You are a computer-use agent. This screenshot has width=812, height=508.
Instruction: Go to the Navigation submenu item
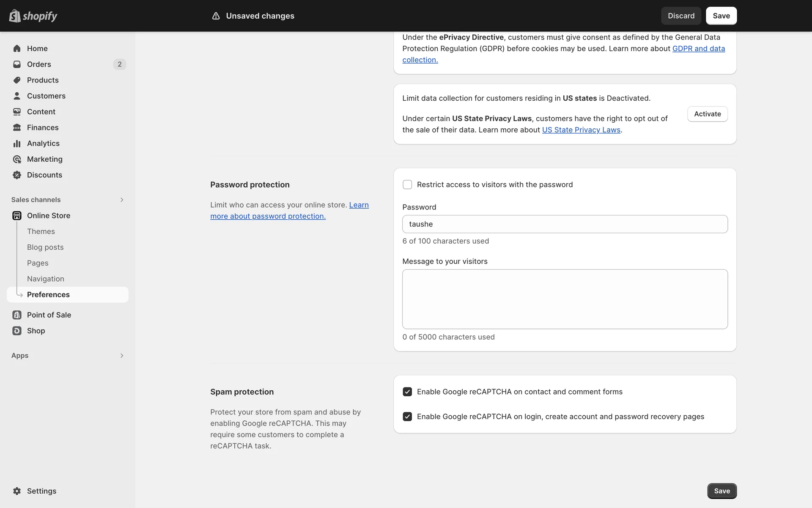[x=46, y=279]
